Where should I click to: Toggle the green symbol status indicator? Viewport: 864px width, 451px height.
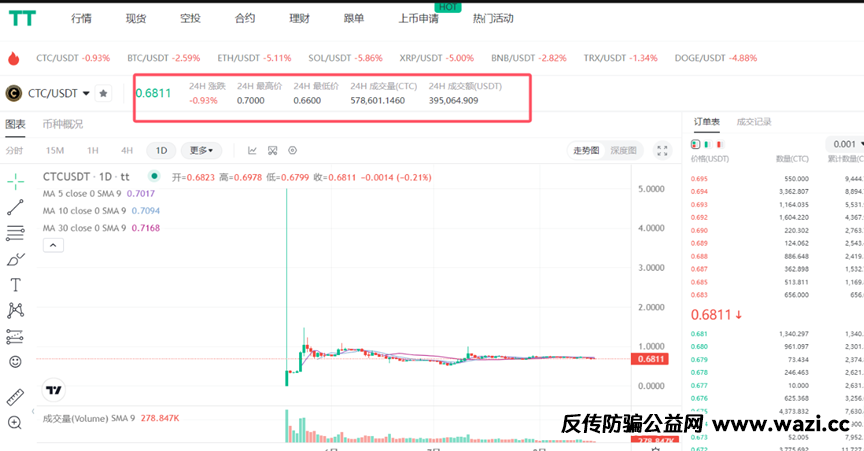[x=154, y=176]
